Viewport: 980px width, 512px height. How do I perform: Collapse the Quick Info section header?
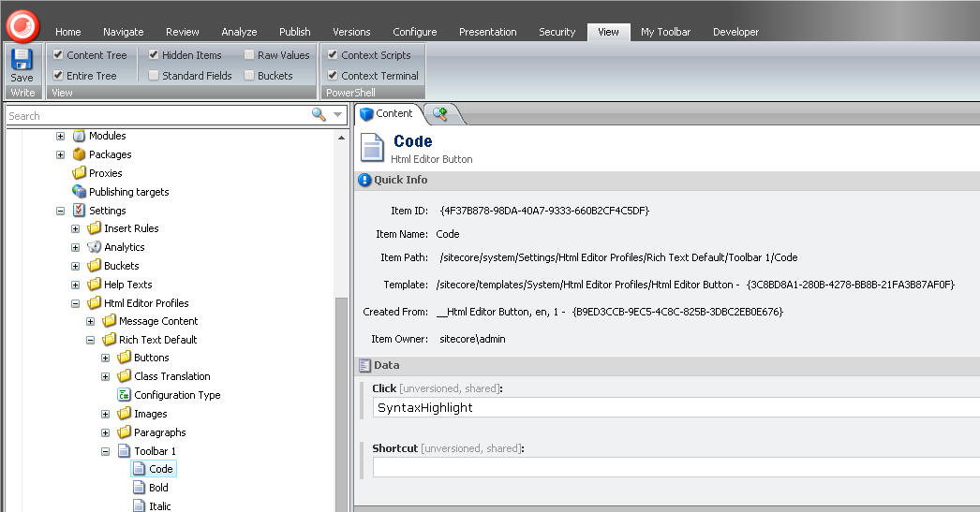click(400, 180)
